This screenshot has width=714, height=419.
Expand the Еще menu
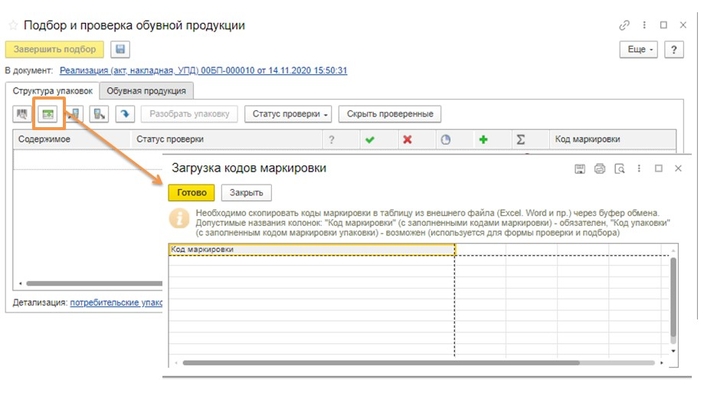pos(638,49)
